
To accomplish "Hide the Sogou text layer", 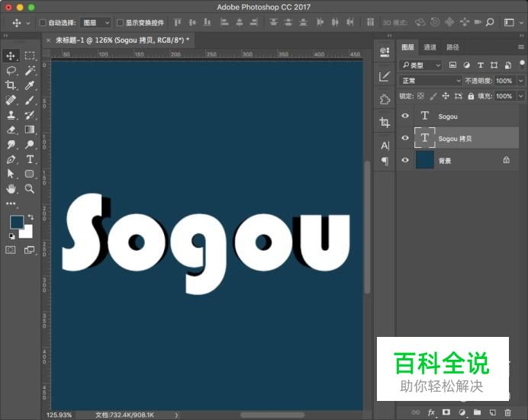I will pos(405,116).
